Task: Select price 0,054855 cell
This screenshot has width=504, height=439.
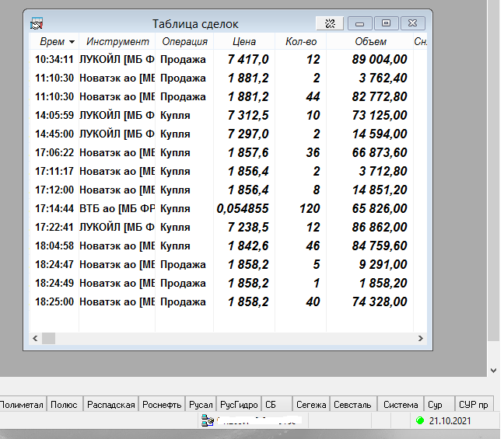Action: (x=243, y=208)
